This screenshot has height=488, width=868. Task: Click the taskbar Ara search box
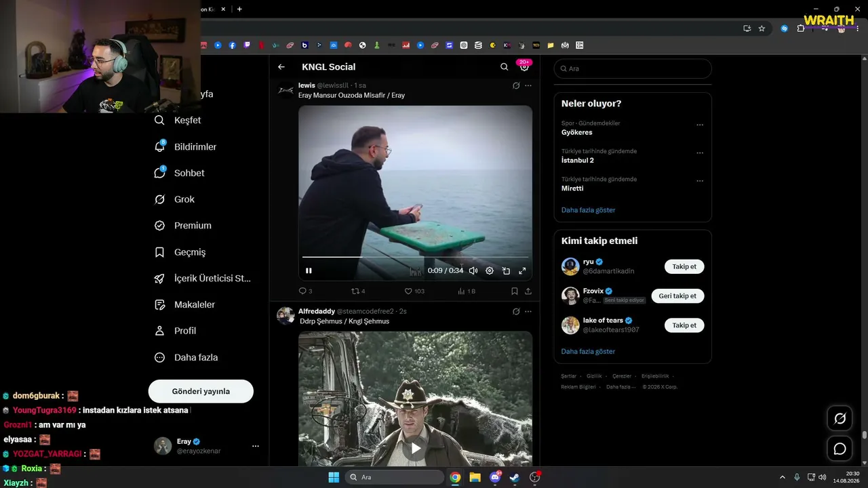click(x=395, y=477)
